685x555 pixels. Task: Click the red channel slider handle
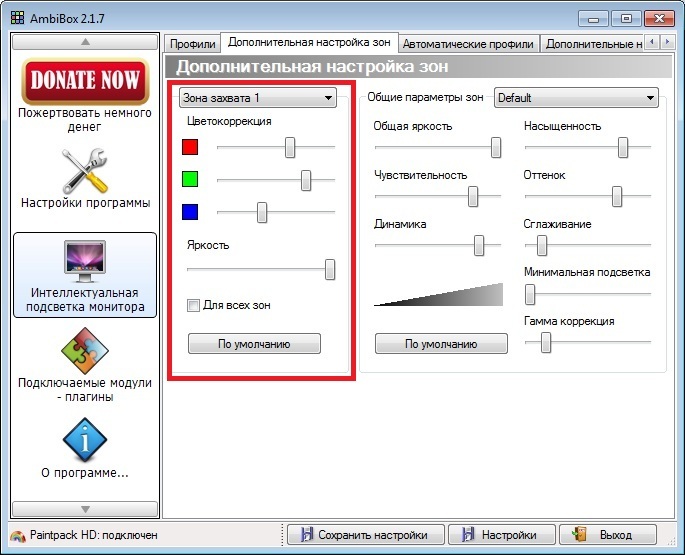click(290, 147)
